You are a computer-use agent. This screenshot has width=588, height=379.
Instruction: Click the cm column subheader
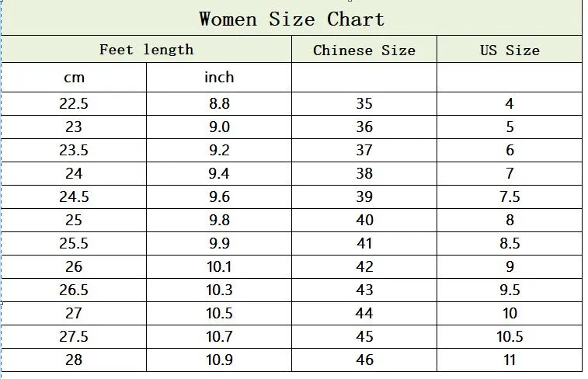click(74, 77)
